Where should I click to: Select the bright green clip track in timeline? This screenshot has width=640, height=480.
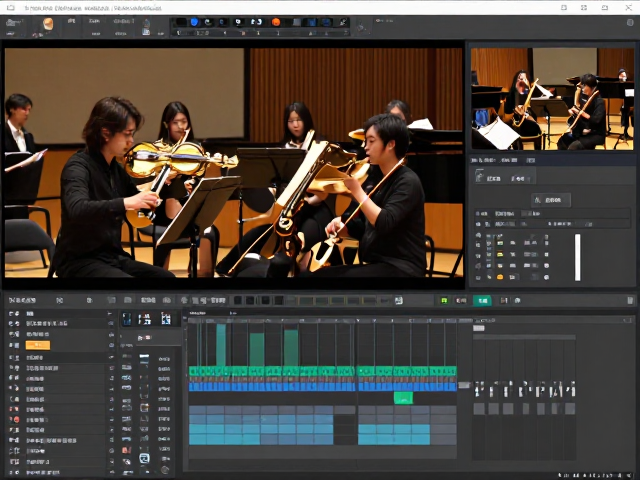pyautogui.click(x=322, y=371)
